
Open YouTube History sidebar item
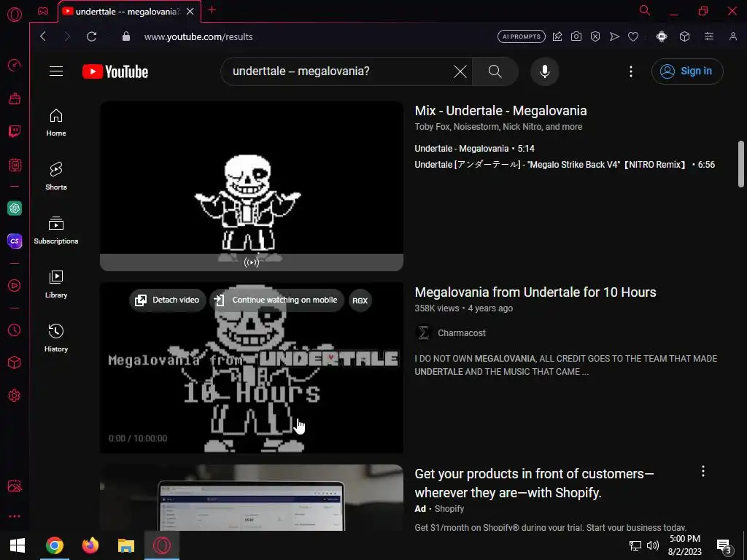click(x=56, y=338)
